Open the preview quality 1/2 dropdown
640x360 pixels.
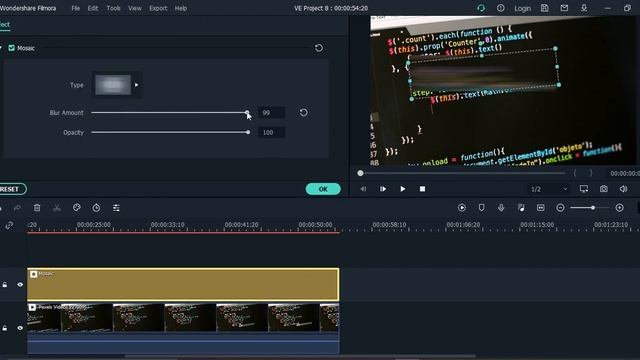pos(549,189)
